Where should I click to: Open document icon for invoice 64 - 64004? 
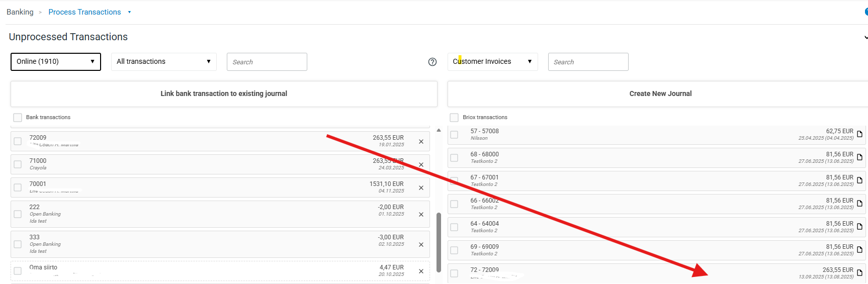[859, 227]
